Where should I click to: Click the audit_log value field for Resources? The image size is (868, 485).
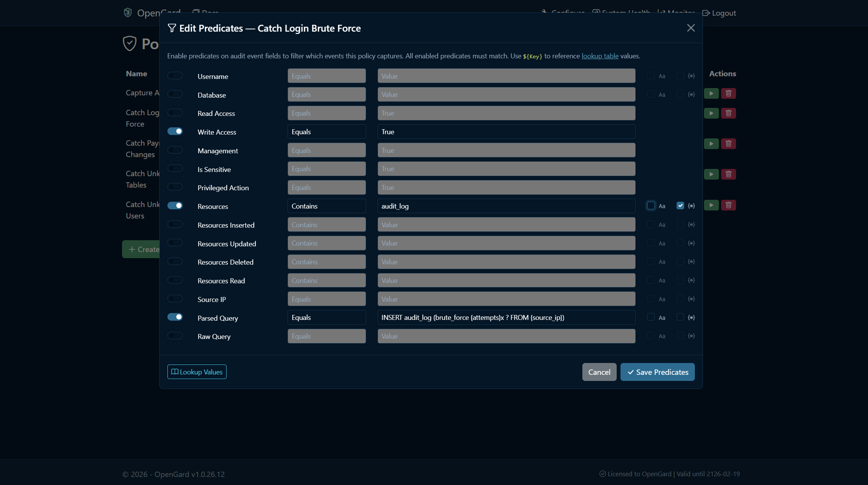[x=506, y=206]
